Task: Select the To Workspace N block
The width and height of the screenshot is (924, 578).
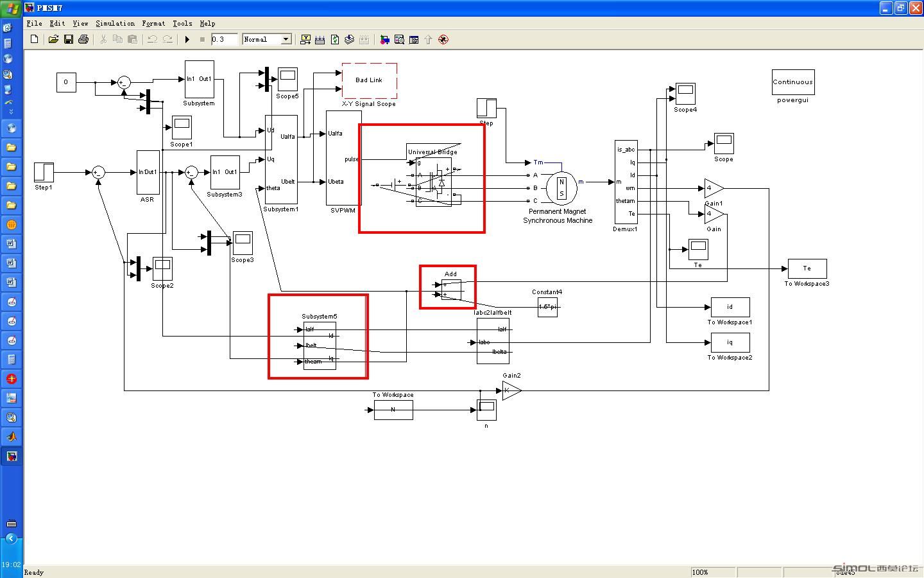Action: (393, 410)
